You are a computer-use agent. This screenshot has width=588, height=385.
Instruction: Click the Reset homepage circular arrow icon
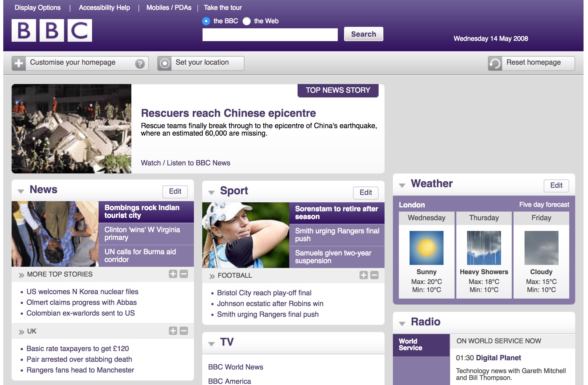(x=495, y=63)
